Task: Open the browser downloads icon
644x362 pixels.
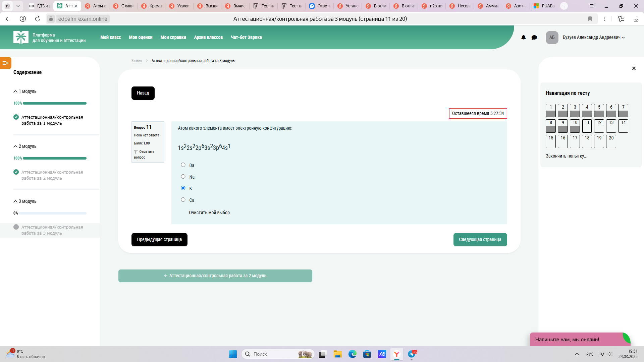Action: (x=636, y=19)
